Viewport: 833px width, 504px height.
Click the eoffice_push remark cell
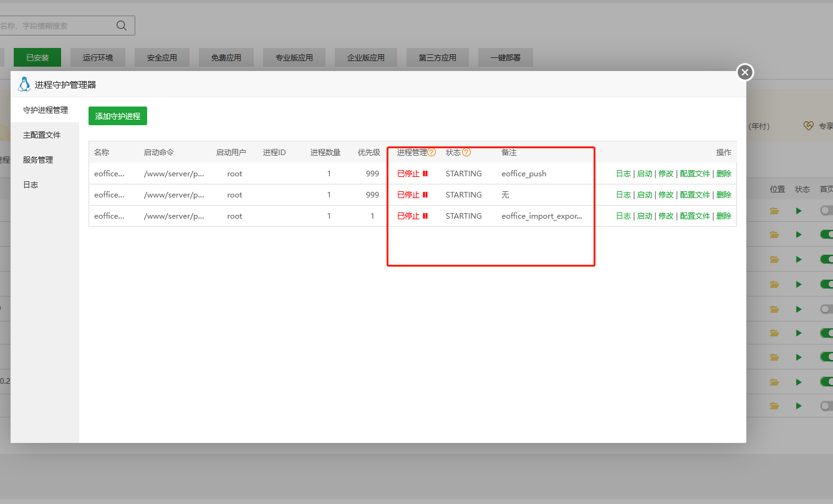click(524, 174)
